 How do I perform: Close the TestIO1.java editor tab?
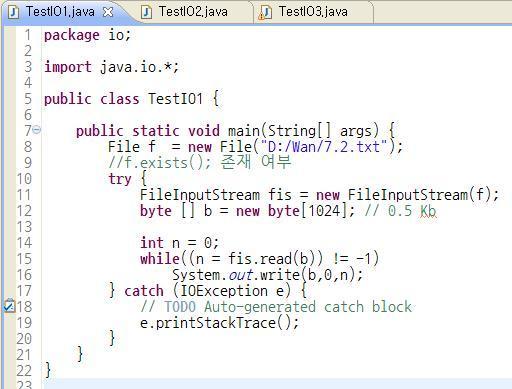coord(108,12)
